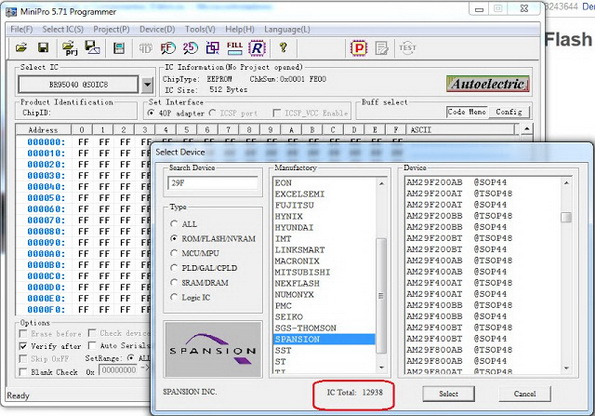This screenshot has height=416, width=595.
Task: Click the Device list scroll-down arrow
Action: click(x=566, y=367)
